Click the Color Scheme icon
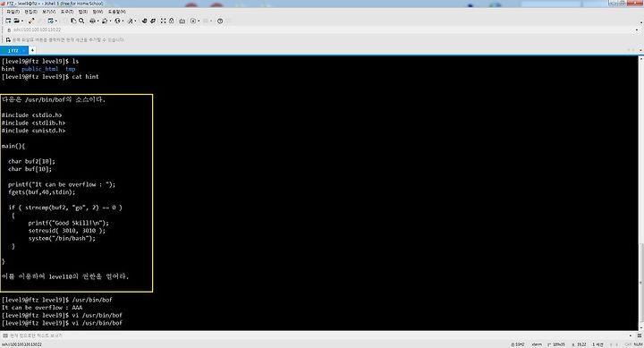The height and width of the screenshot is (348, 644). pyautogui.click(x=105, y=21)
